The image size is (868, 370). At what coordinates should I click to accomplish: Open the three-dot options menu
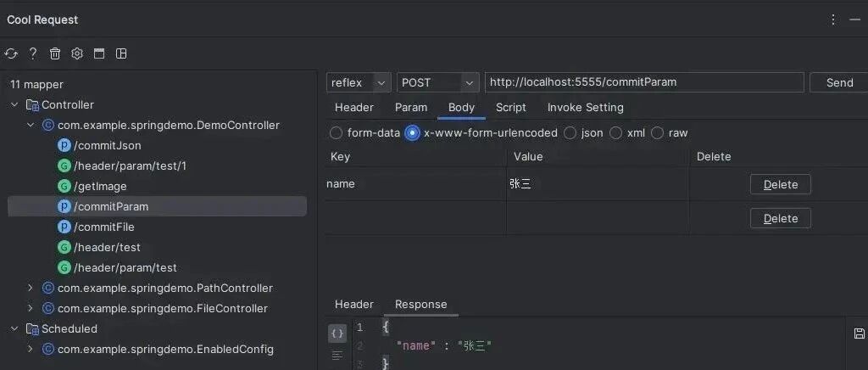(x=833, y=20)
